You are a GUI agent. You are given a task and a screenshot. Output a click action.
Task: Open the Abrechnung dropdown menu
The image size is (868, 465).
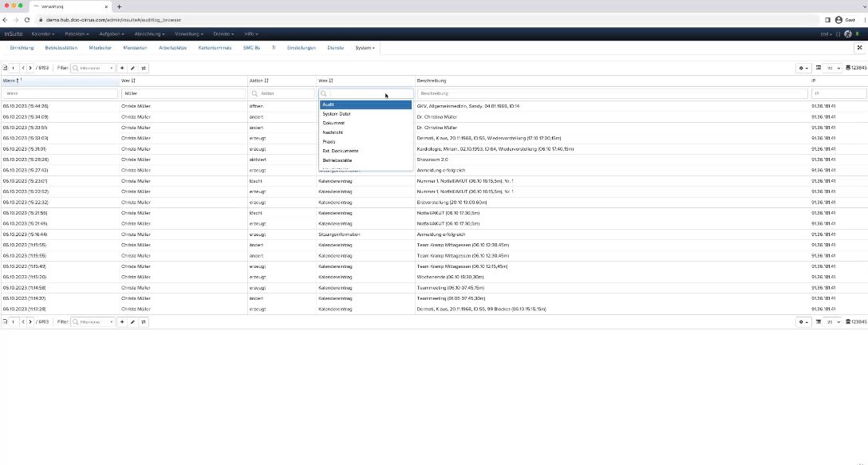(149, 33)
